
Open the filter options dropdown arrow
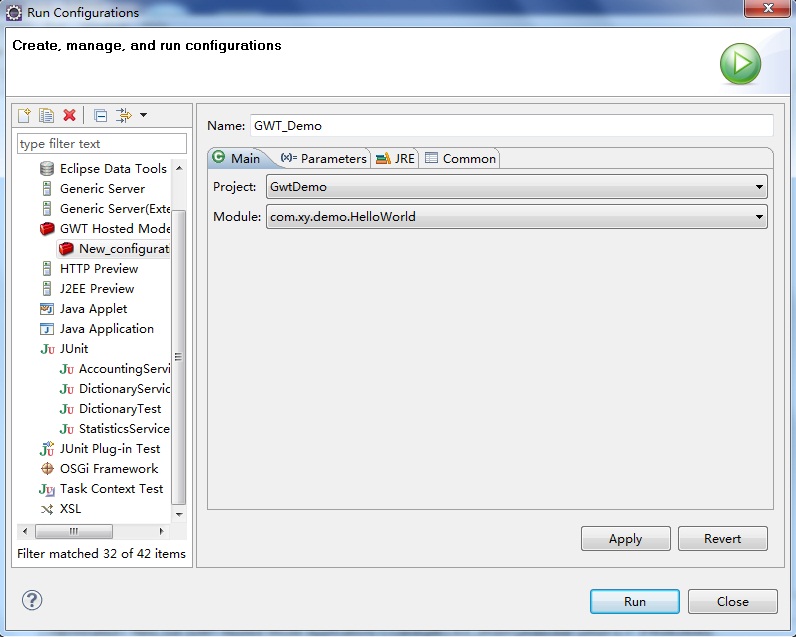(x=144, y=115)
